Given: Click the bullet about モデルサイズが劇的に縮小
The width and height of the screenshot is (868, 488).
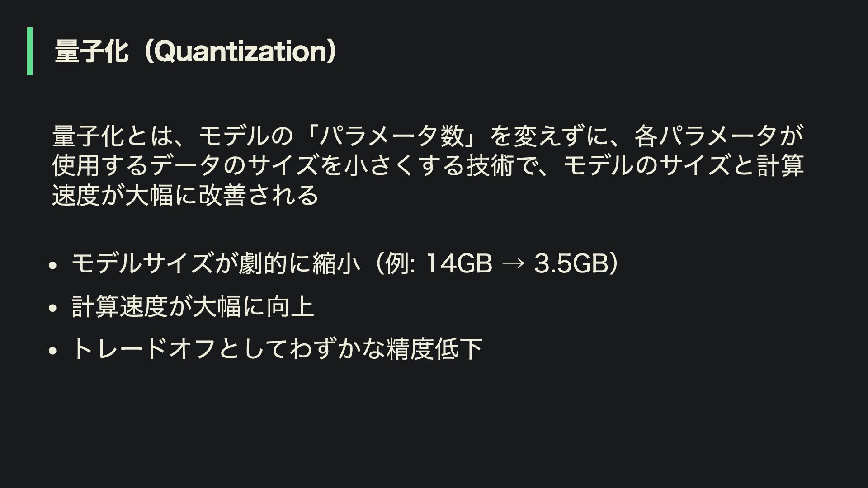Looking at the screenshot, I should pyautogui.click(x=345, y=263).
